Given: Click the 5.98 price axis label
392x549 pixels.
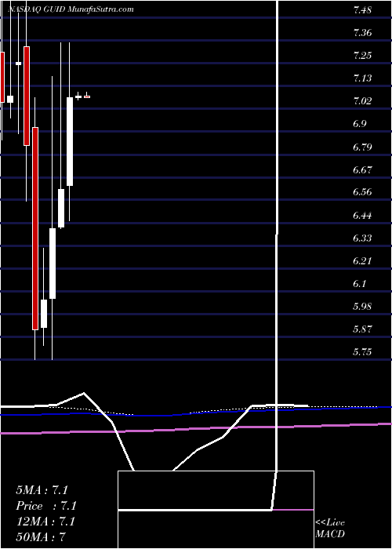Looking at the screenshot, I should coord(362,307).
